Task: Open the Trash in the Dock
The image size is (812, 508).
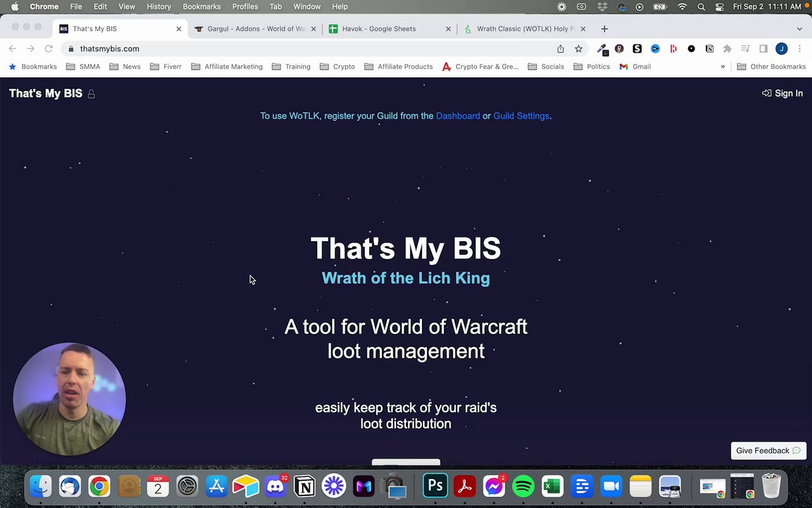Action: coord(771,487)
